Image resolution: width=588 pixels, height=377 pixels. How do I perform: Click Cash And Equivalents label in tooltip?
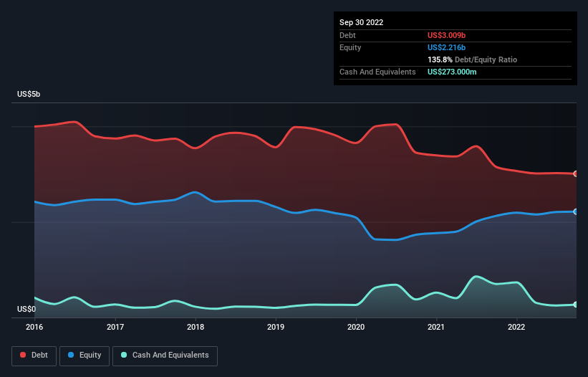(x=377, y=72)
